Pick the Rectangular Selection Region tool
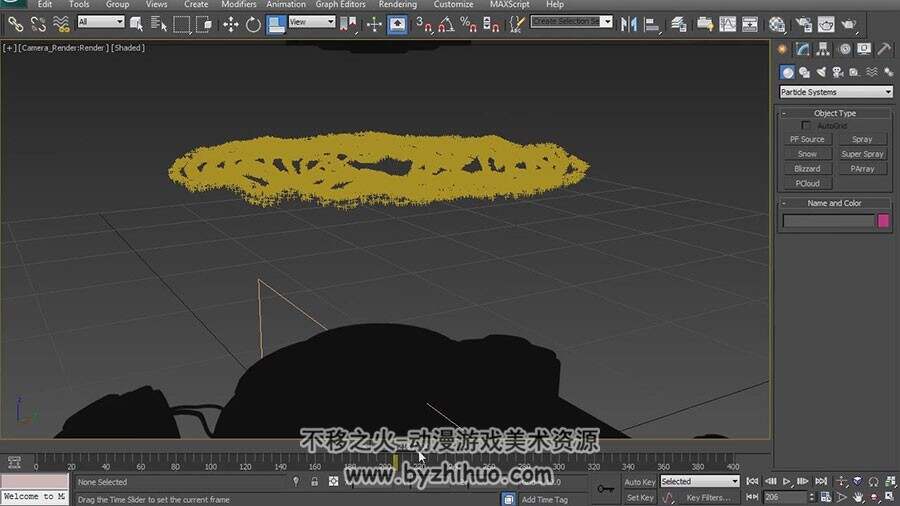Screen dimensions: 900x506 tap(181, 24)
